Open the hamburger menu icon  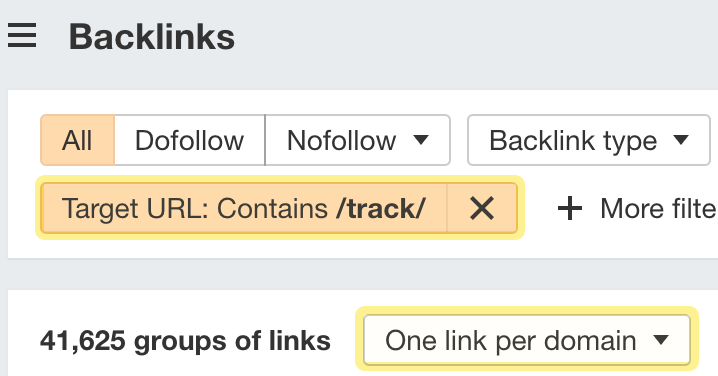22,36
